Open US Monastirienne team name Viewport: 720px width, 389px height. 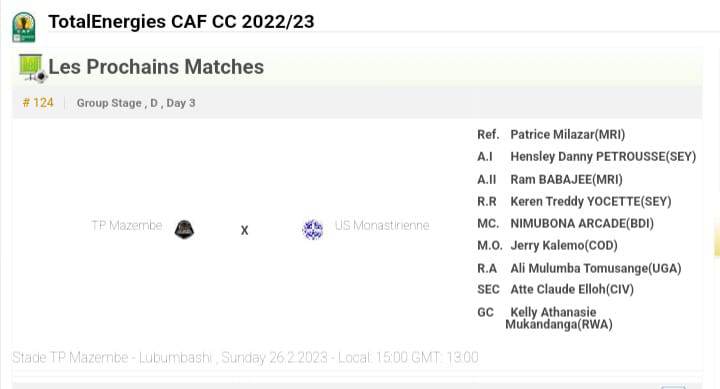click(382, 226)
